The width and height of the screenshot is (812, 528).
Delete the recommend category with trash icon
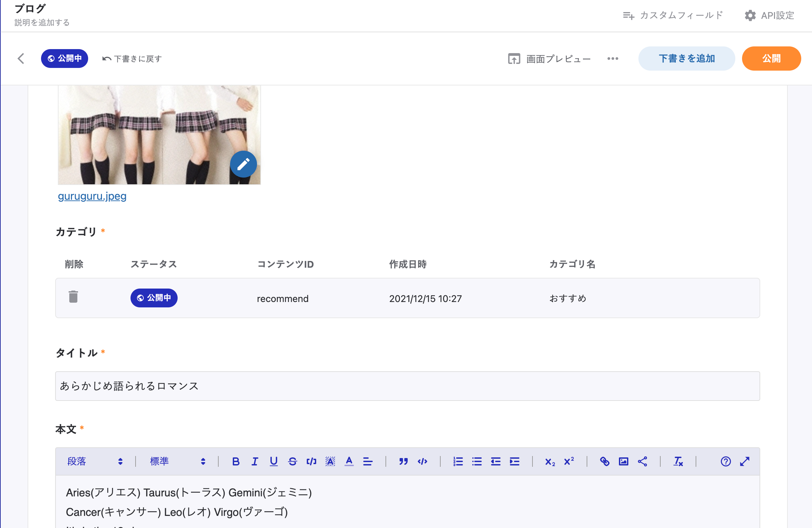click(73, 297)
